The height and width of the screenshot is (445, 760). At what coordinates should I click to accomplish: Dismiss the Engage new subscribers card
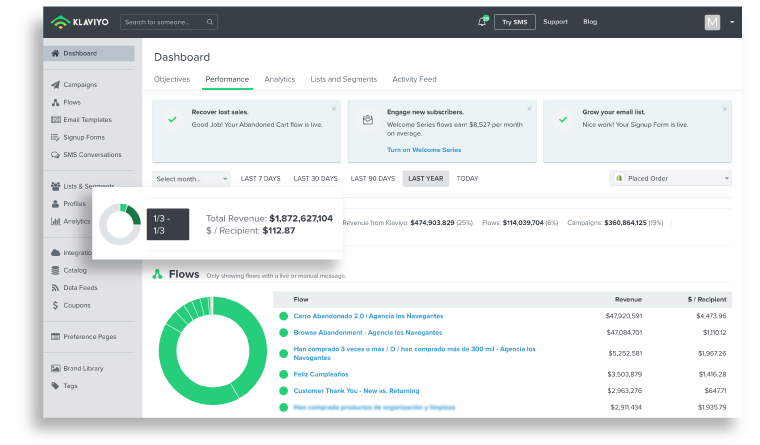529,109
